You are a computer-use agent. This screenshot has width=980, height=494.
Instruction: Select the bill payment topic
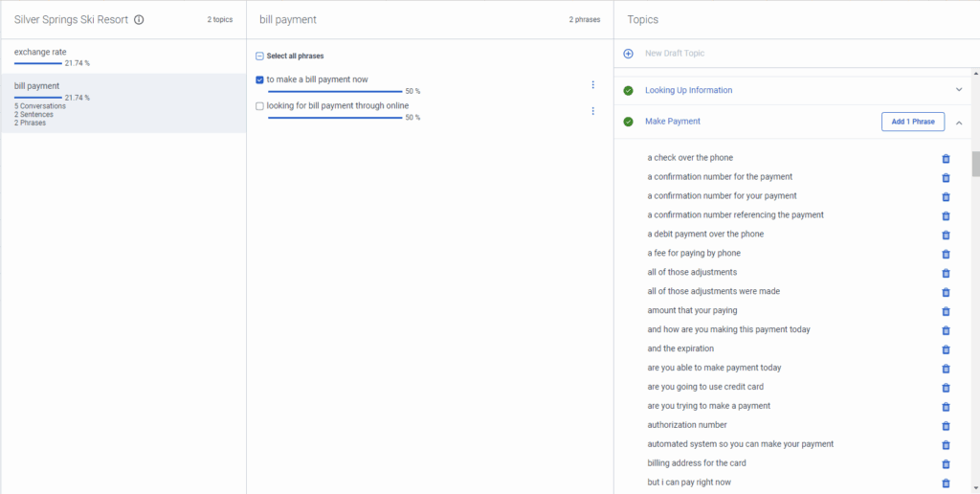coord(37,86)
